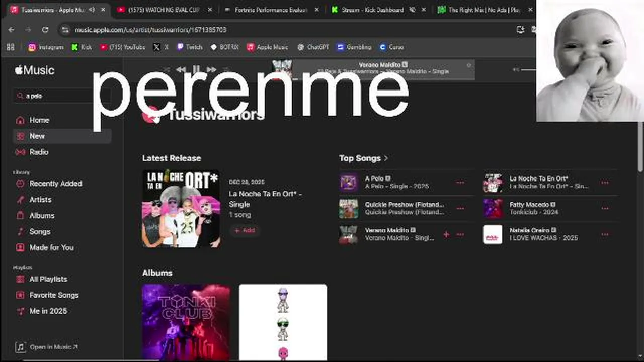
Task: Switch to the YouTube WATCHING EVAL CUP tab
Action: pos(164,10)
